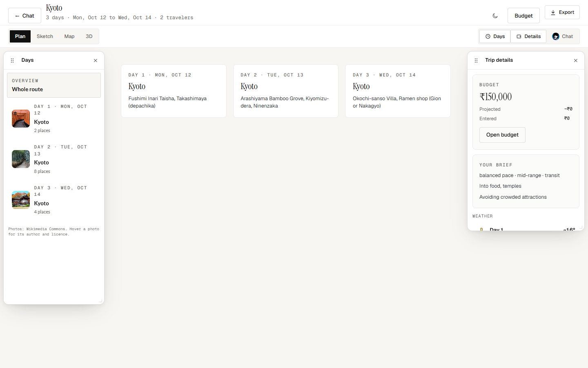Screen dimensions: 588x368
Task: Open Day 3 Wed Oct 14 card
Action: point(398,91)
